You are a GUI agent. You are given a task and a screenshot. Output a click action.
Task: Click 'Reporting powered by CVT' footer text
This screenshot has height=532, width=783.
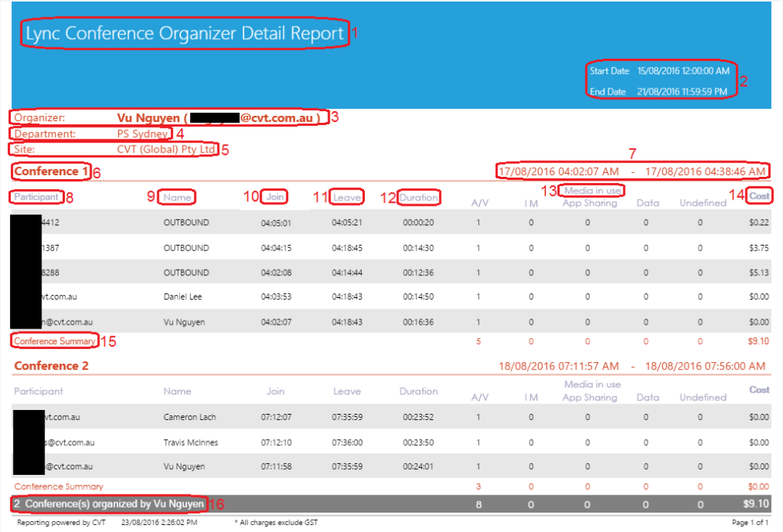61,523
